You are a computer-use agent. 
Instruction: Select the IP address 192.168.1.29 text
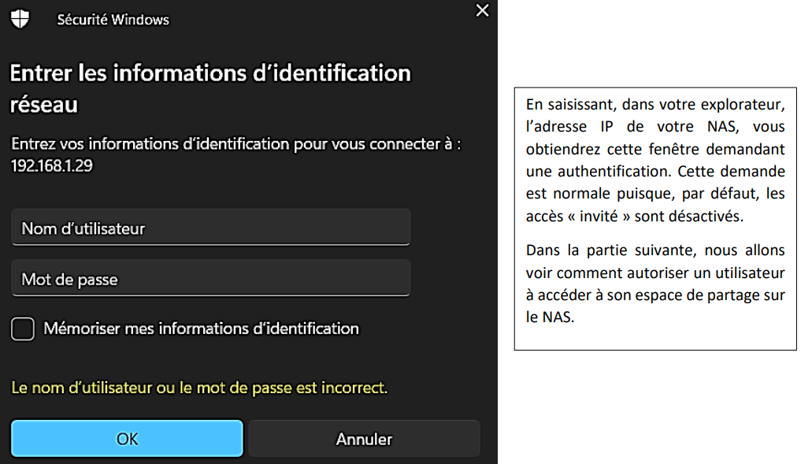click(52, 166)
